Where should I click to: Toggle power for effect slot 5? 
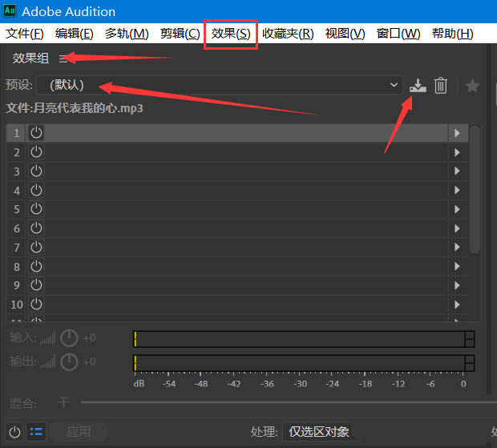36,209
